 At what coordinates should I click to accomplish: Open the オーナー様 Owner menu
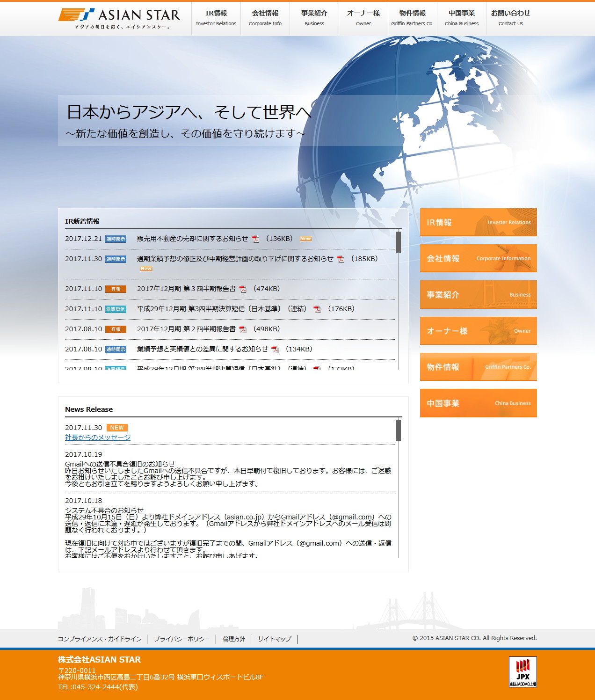click(363, 18)
